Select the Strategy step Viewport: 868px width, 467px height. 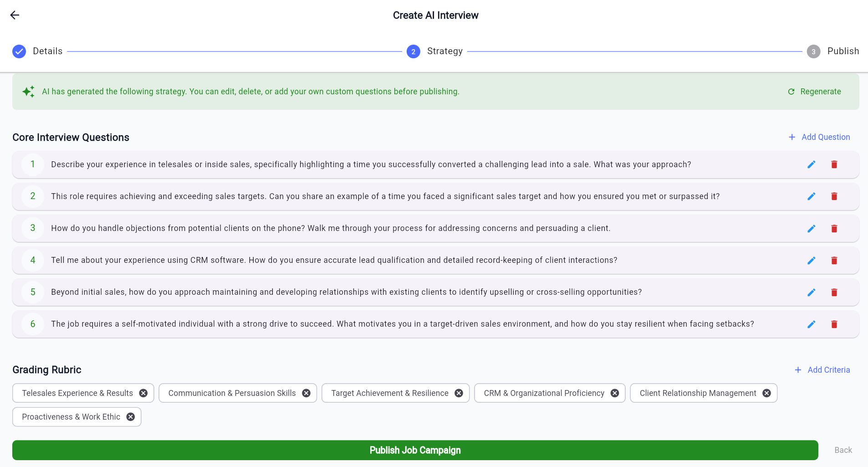pos(434,51)
